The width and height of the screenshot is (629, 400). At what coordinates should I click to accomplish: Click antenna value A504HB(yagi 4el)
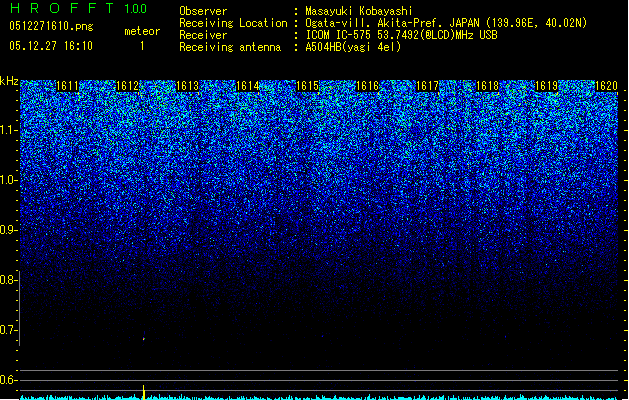tap(353, 47)
